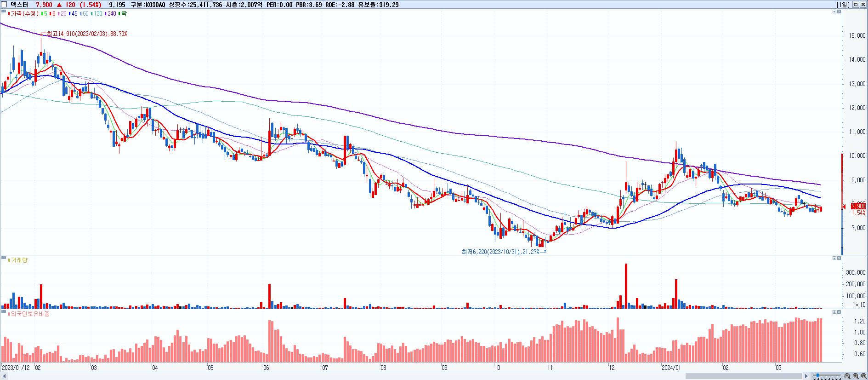
Task: Click the ROE:-2.88 header value
Action: pos(340,5)
